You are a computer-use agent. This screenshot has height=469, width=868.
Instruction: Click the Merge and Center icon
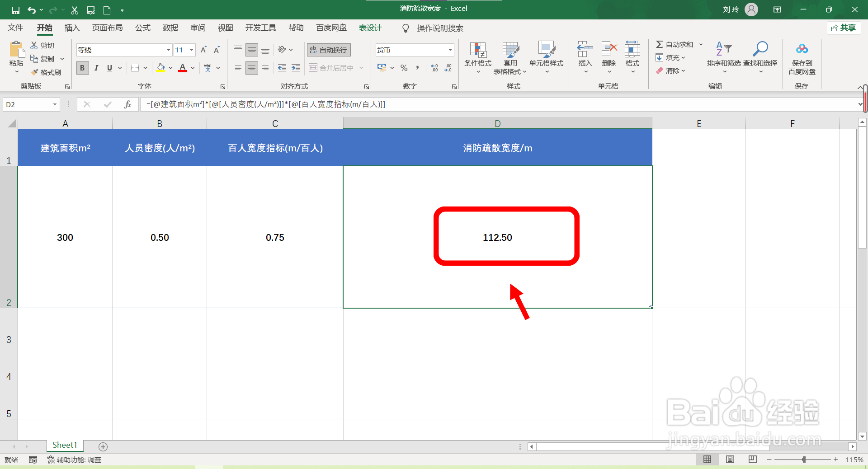tap(313, 67)
